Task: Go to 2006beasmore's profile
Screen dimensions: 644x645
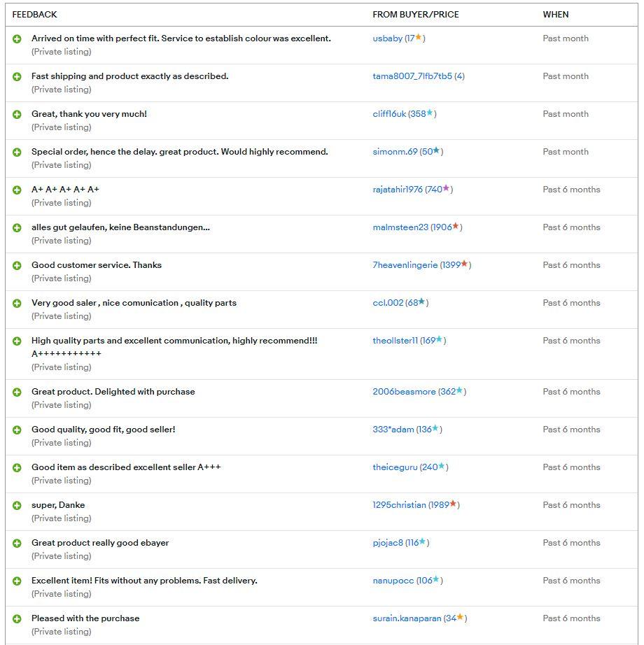Action: coord(404,392)
